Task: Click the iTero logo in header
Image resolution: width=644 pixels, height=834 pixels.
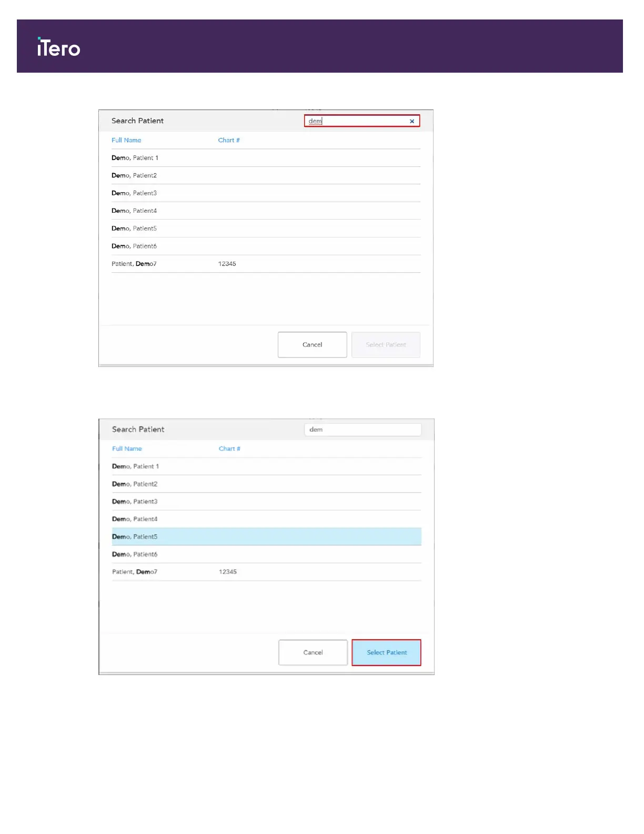Action: tap(59, 47)
